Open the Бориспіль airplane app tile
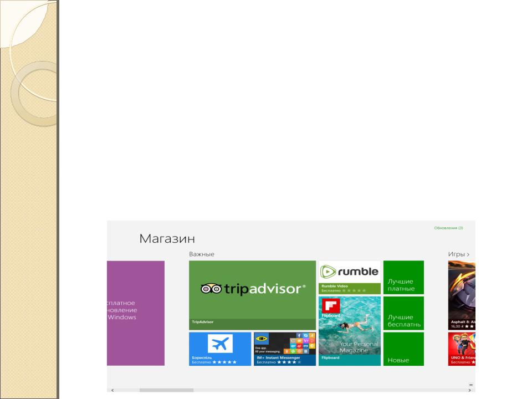532x399 pixels. (x=220, y=349)
